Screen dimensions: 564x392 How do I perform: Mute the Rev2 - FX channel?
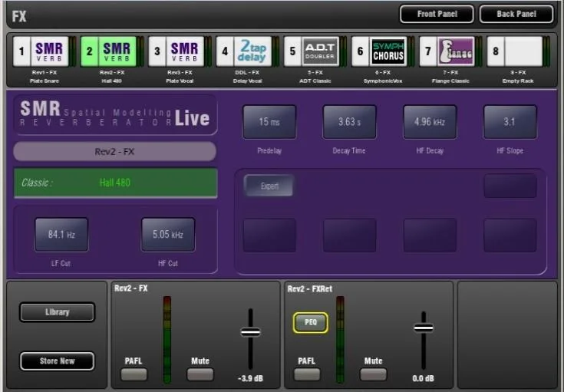(200, 374)
